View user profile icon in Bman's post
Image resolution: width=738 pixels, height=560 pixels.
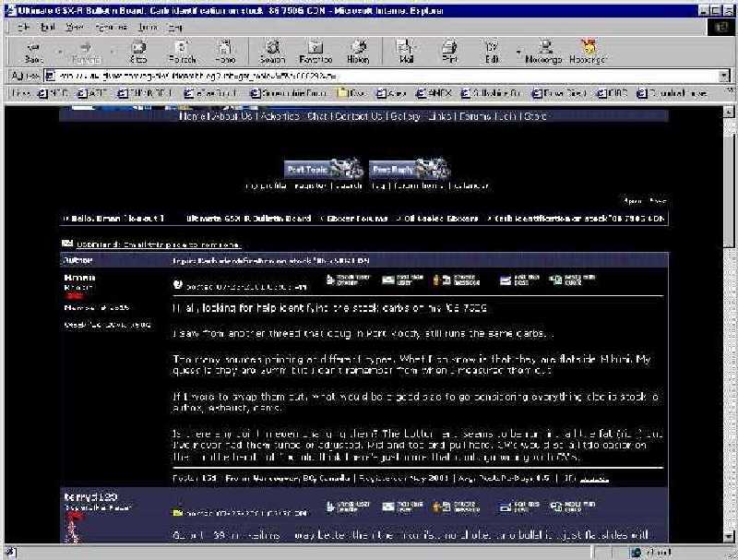(349, 280)
